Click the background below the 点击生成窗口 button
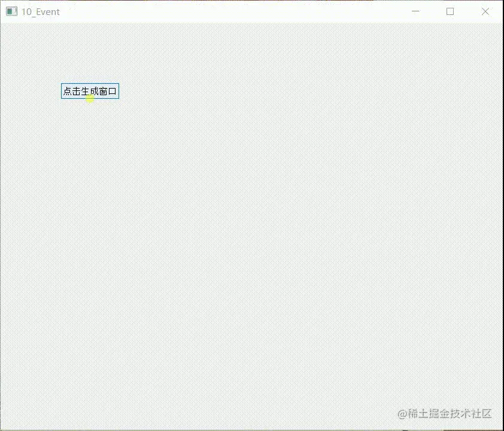The height and width of the screenshot is (431, 504). 90,150
